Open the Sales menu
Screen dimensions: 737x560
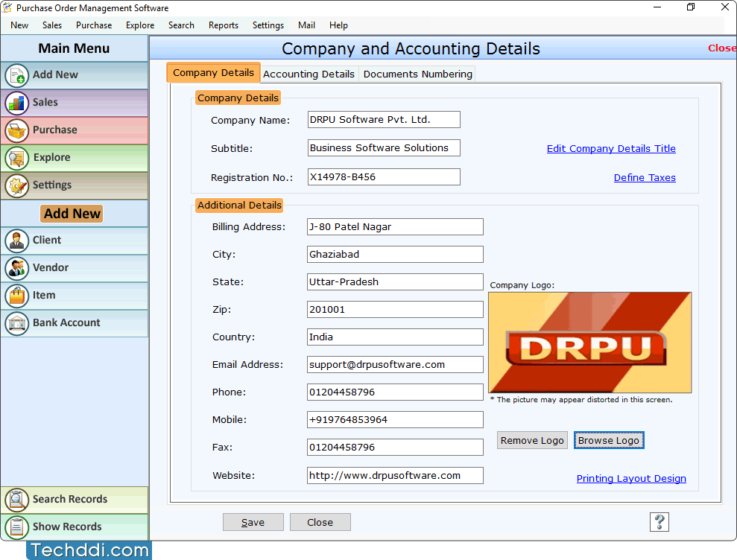(x=52, y=25)
